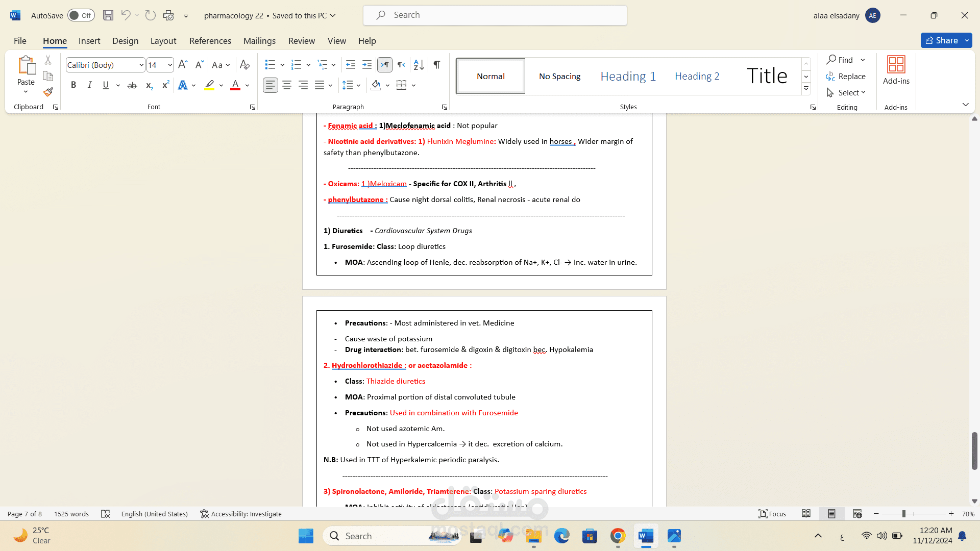Screen dimensions: 980x551
Task: Click the Copy icon in Clipboard group
Action: point(48,76)
